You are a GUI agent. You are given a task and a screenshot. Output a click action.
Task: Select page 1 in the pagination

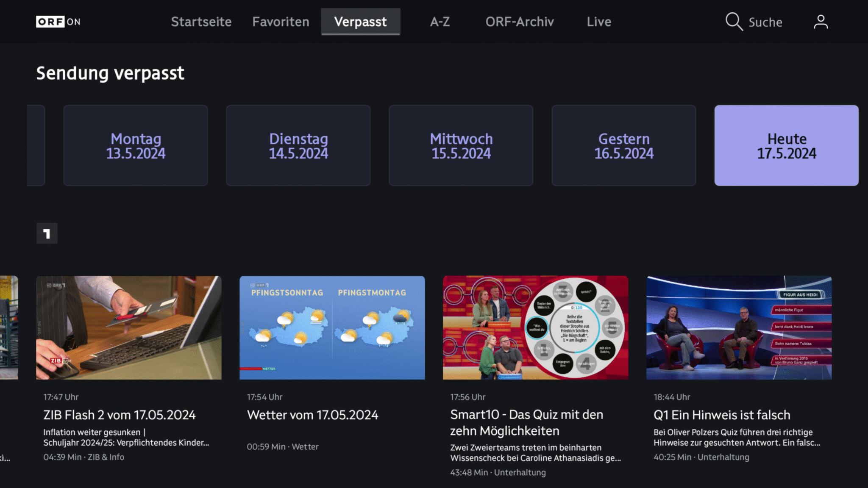pyautogui.click(x=47, y=233)
